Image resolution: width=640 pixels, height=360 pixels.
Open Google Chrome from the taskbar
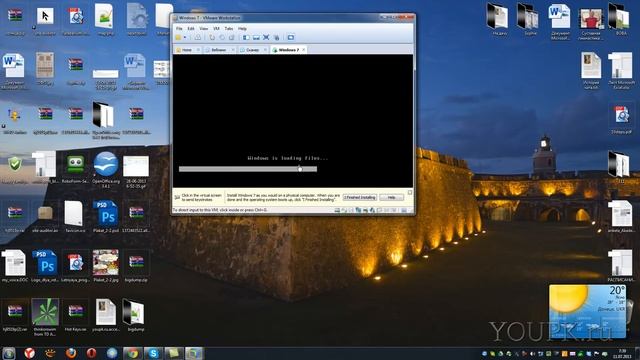tap(132, 353)
